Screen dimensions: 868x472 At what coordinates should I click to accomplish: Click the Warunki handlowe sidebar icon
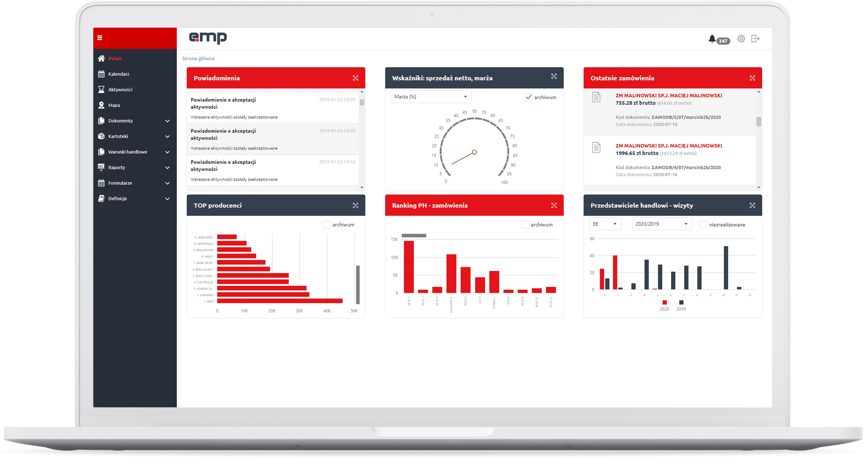coord(101,152)
